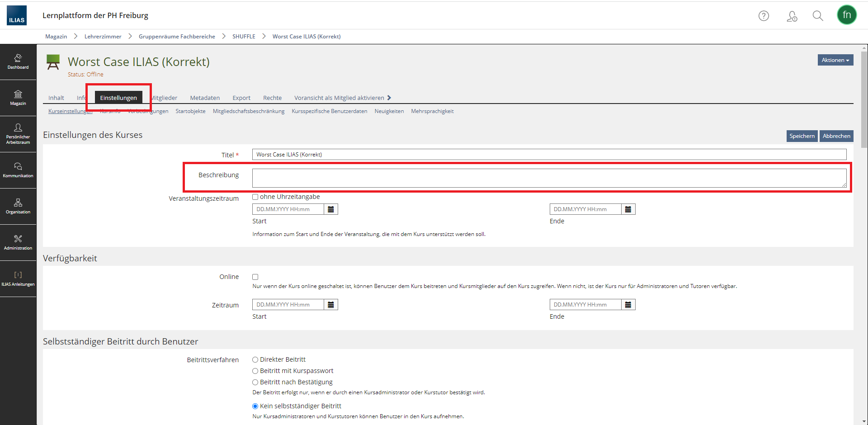Switch to the Metadaten tab
The image size is (868, 425).
click(x=205, y=98)
